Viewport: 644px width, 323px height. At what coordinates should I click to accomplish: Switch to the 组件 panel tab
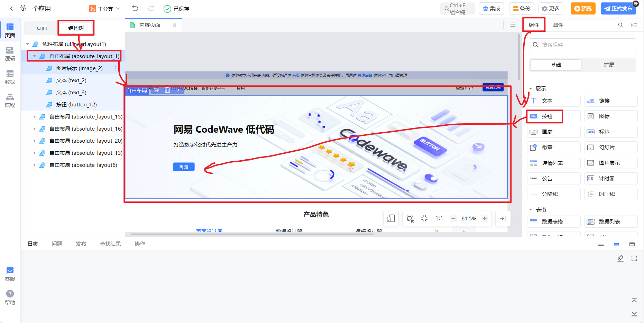pos(534,25)
